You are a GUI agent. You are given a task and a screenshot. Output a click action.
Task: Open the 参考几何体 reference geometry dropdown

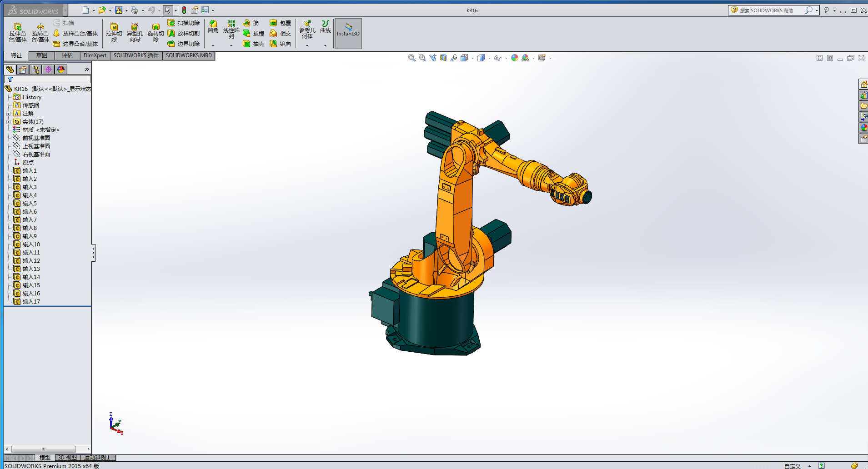pos(307,45)
